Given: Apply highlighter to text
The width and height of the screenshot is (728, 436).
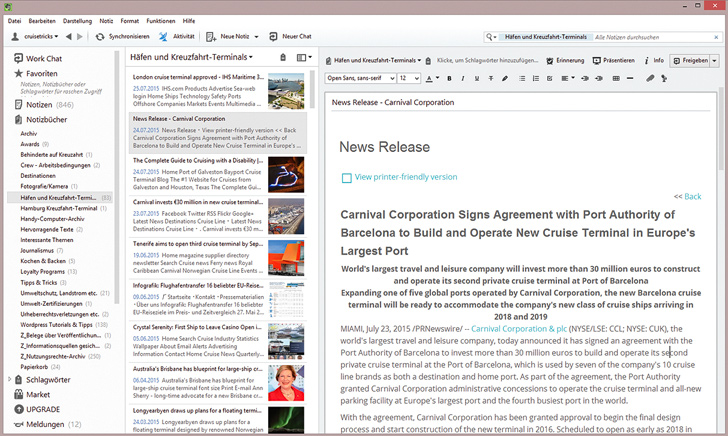Looking at the screenshot, I should [x=505, y=78].
